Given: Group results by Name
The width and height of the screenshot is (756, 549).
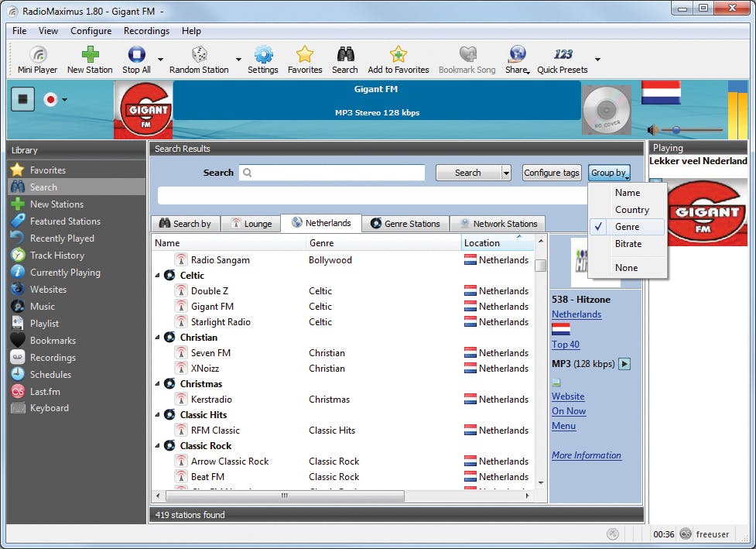Looking at the screenshot, I should coord(628,193).
